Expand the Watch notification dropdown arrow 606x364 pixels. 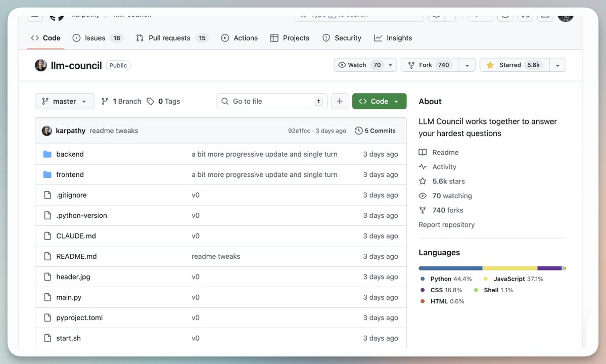[390, 65]
